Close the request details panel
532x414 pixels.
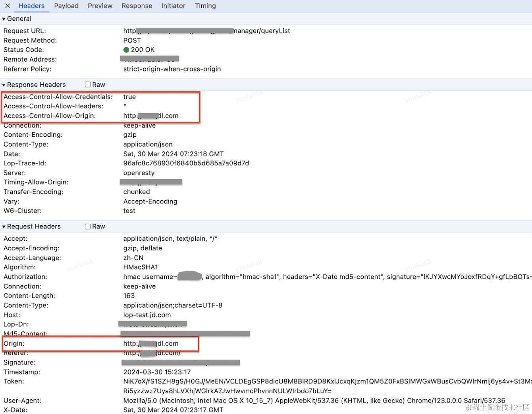[8, 6]
